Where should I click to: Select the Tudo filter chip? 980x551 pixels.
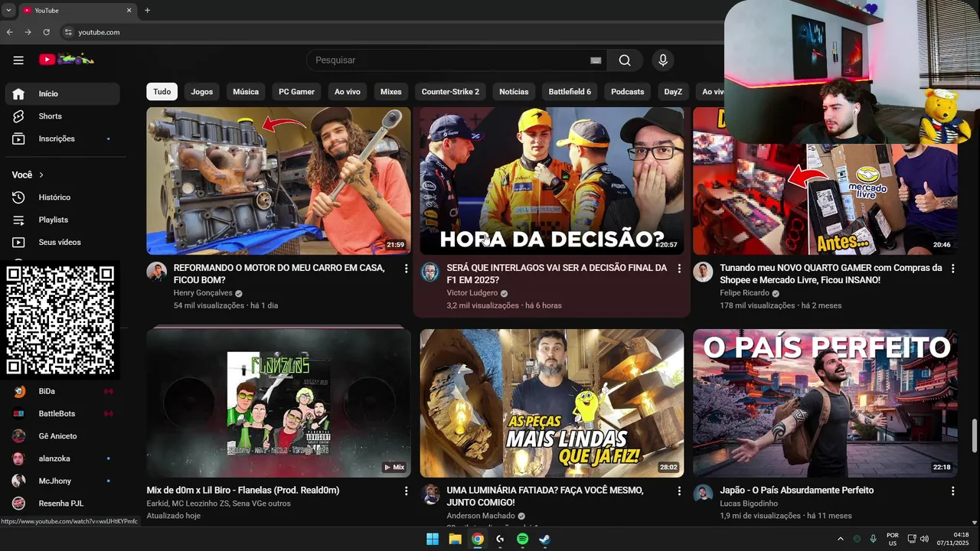point(162,92)
